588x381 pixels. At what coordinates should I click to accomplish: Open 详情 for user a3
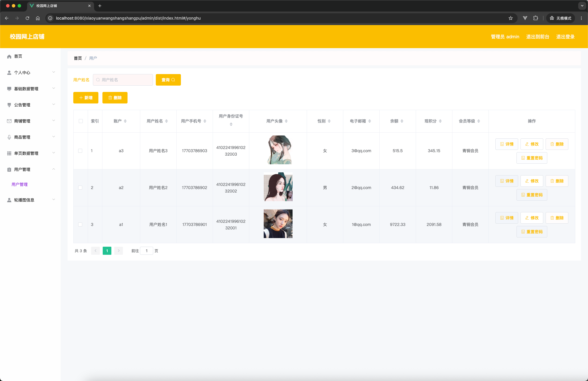tap(507, 144)
